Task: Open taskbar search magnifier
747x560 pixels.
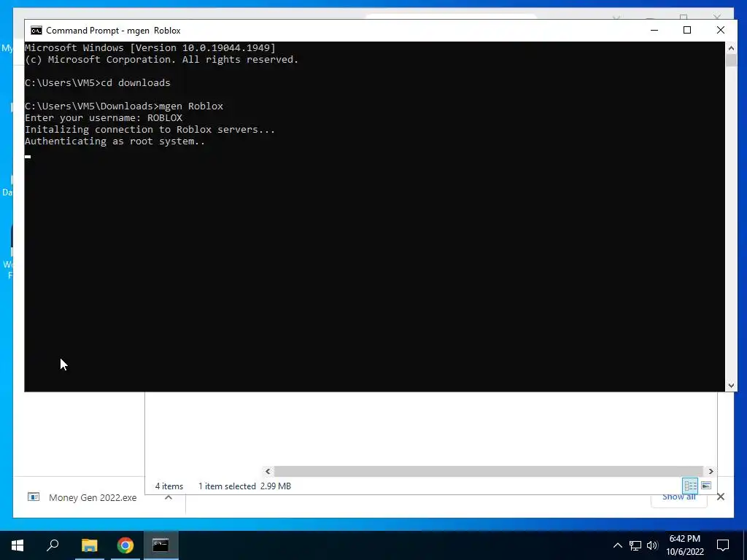Action: tap(53, 545)
